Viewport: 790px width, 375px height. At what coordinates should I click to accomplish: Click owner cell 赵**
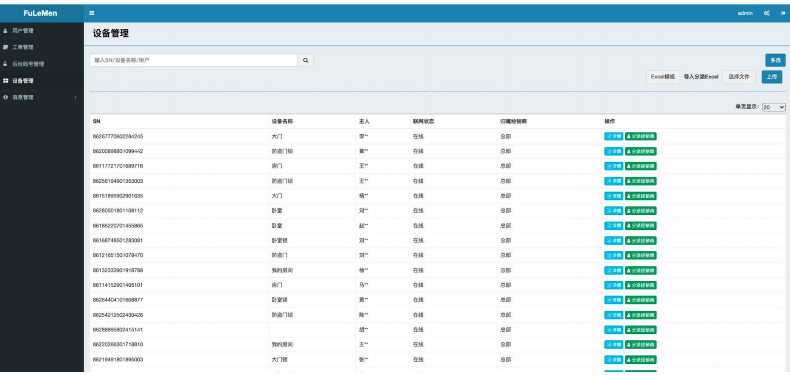(363, 226)
